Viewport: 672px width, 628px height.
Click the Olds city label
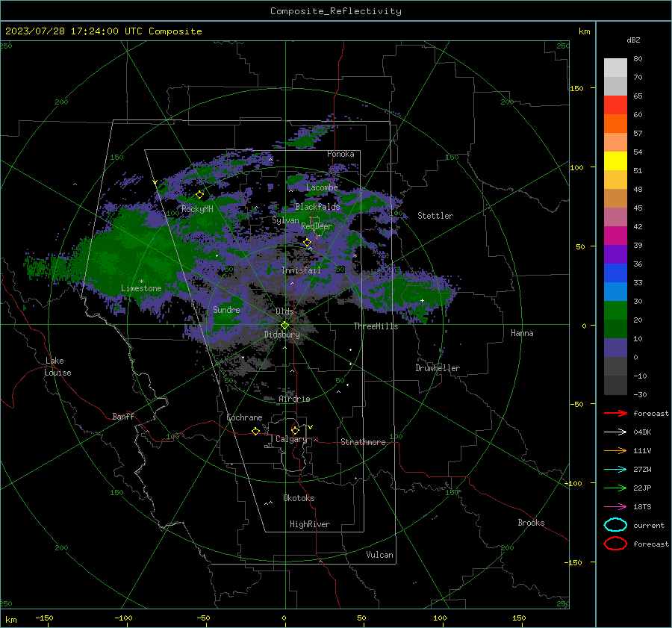pos(284,311)
